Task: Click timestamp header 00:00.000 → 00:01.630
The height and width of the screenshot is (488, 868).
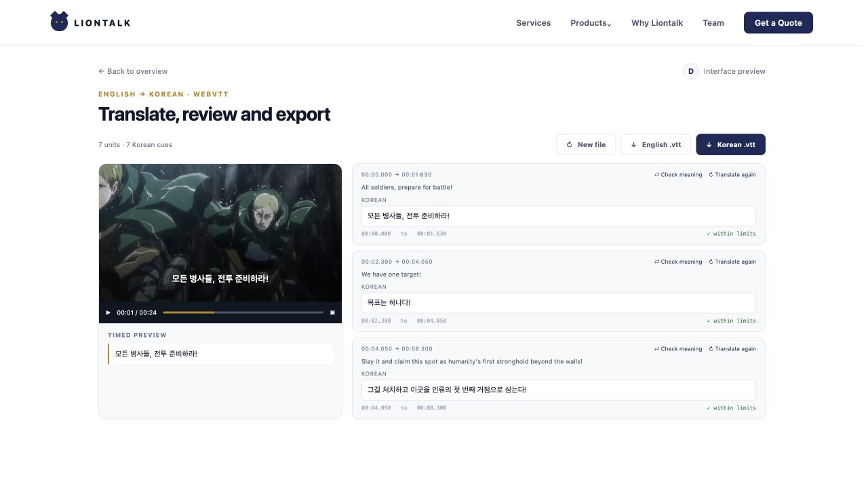Action: click(x=396, y=175)
